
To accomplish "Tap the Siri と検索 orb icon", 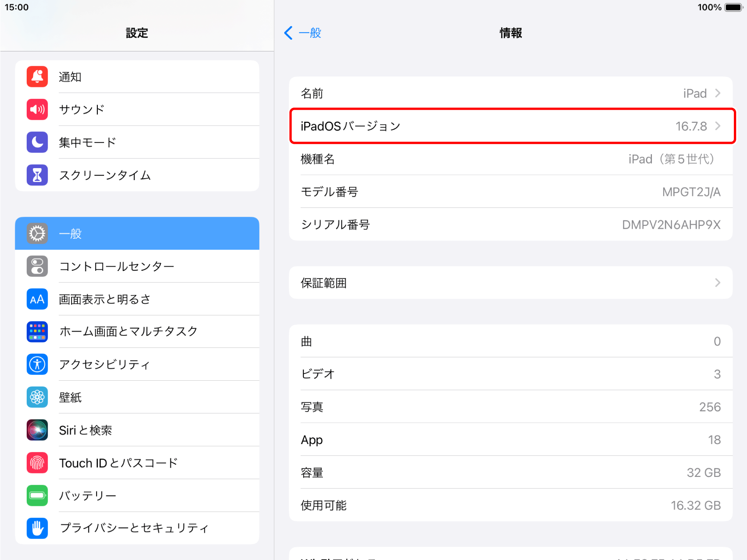I will [37, 430].
